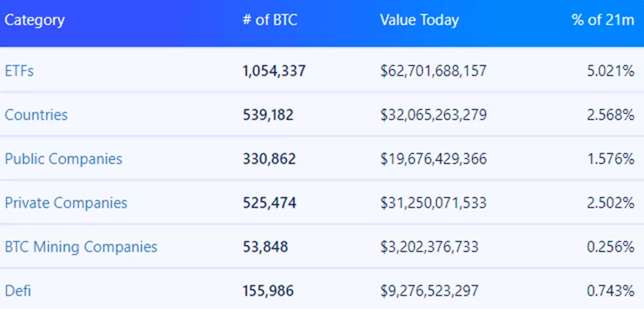The height and width of the screenshot is (309, 644).
Task: Open the Countries category link
Action: (36, 115)
